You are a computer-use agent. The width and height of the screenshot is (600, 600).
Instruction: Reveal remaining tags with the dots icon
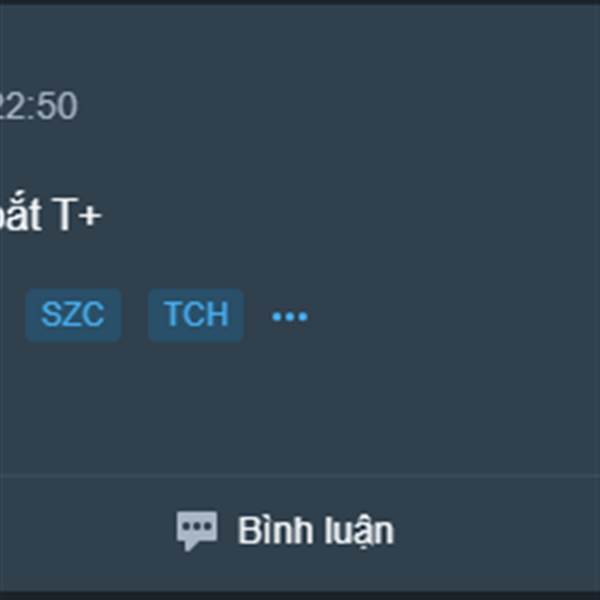click(x=290, y=316)
